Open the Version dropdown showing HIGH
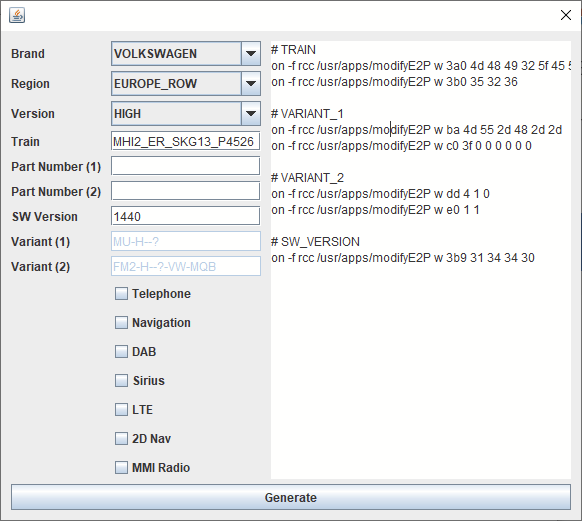The image size is (582, 521). (x=186, y=114)
